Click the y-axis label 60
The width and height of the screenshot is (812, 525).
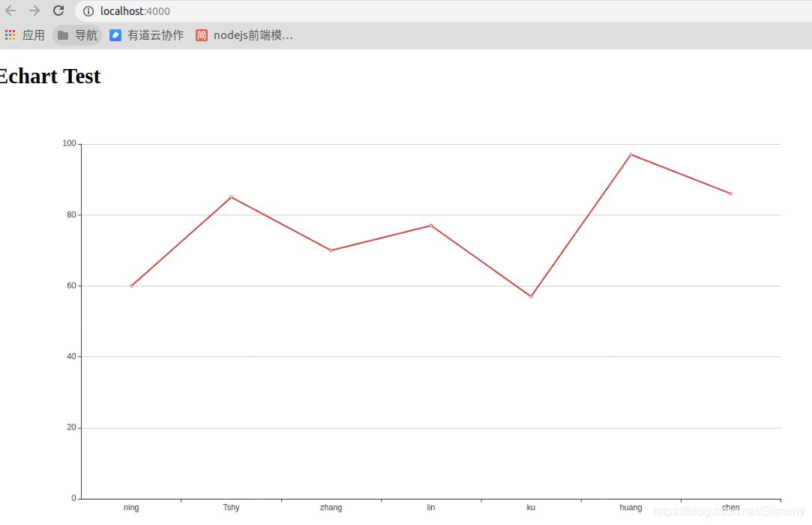pyautogui.click(x=71, y=286)
